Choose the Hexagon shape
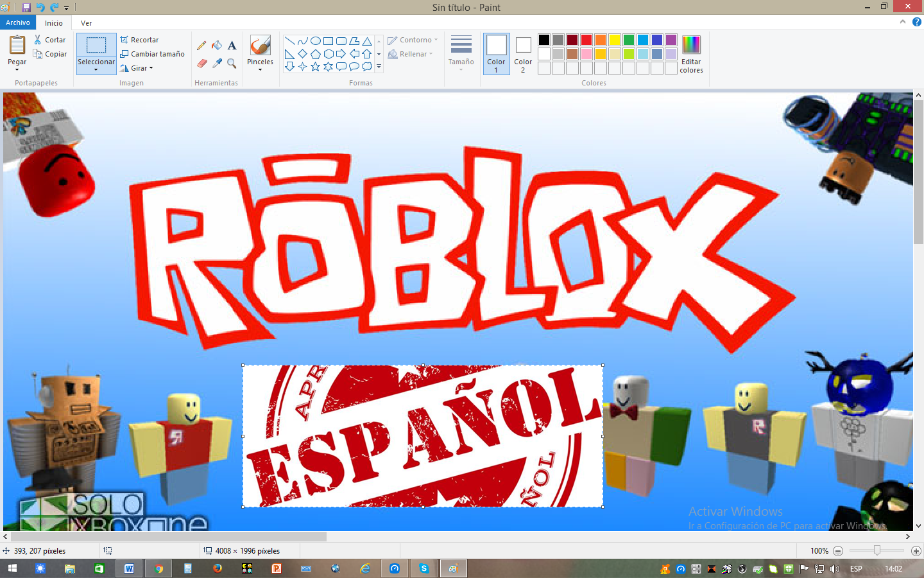Viewport: 924px width, 578px height. (328, 54)
